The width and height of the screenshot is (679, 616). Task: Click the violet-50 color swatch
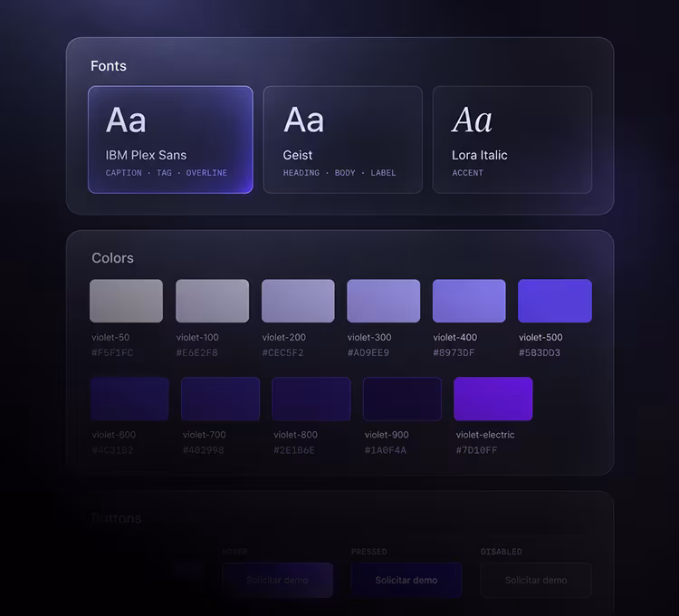127,301
